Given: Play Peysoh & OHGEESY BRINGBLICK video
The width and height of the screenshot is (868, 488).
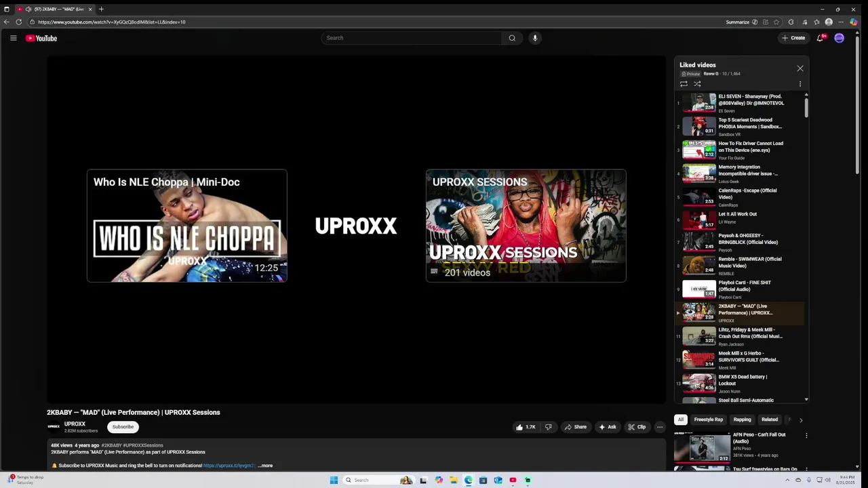Looking at the screenshot, I should (740, 243).
